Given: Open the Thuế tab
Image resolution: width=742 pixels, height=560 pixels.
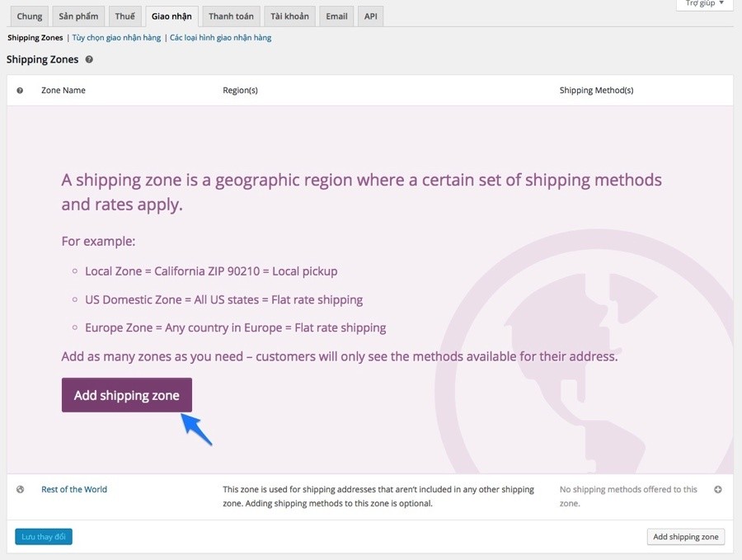Looking at the screenshot, I should tap(125, 16).
